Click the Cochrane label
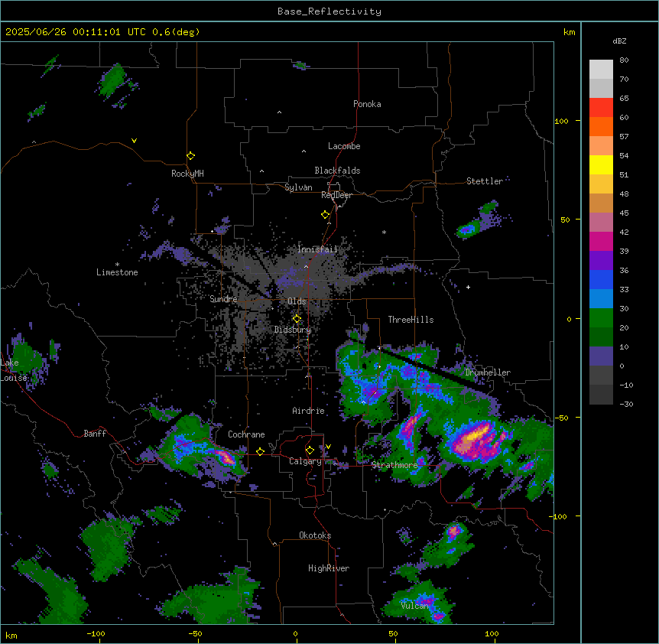Viewport: 659px width, 644px height. point(246,434)
